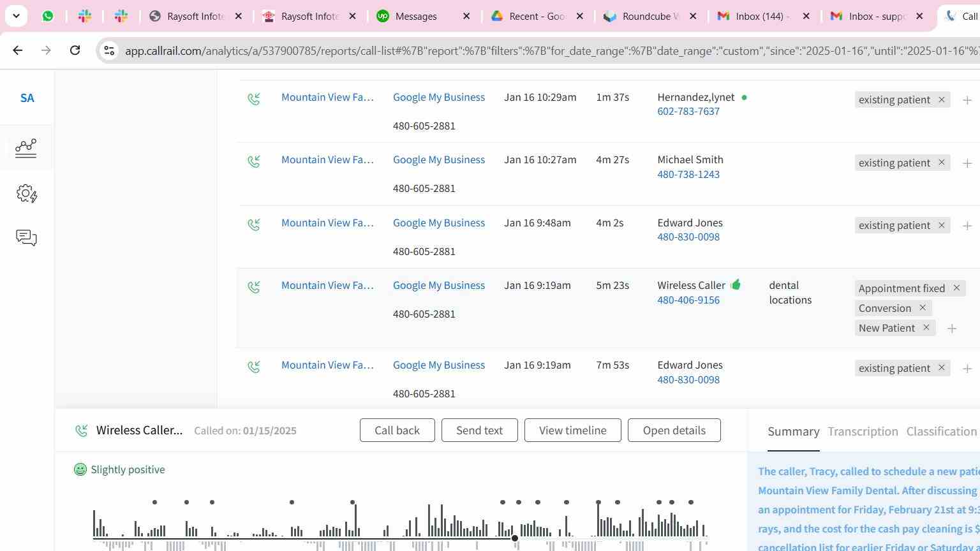
Task: Remove existing patient tag from Hernandez,lynet call
Action: [x=941, y=99]
